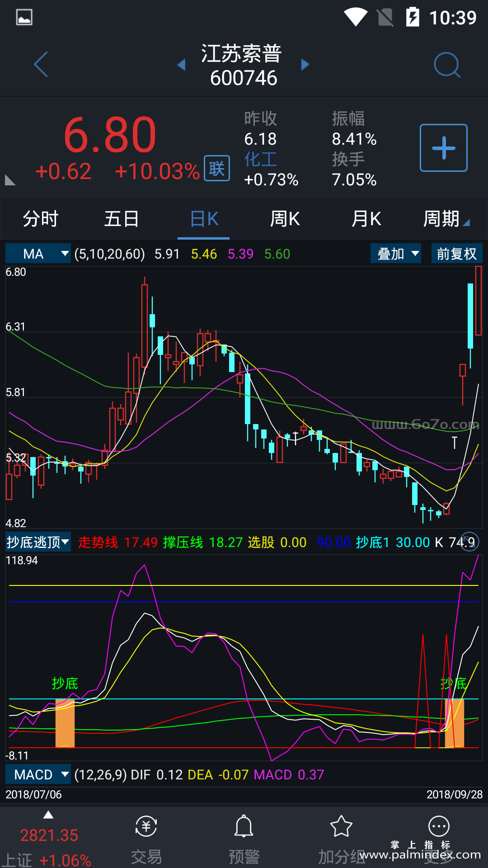Screen dimensions: 488x868
Task: Tap the 联 linkage badge
Action: click(217, 168)
